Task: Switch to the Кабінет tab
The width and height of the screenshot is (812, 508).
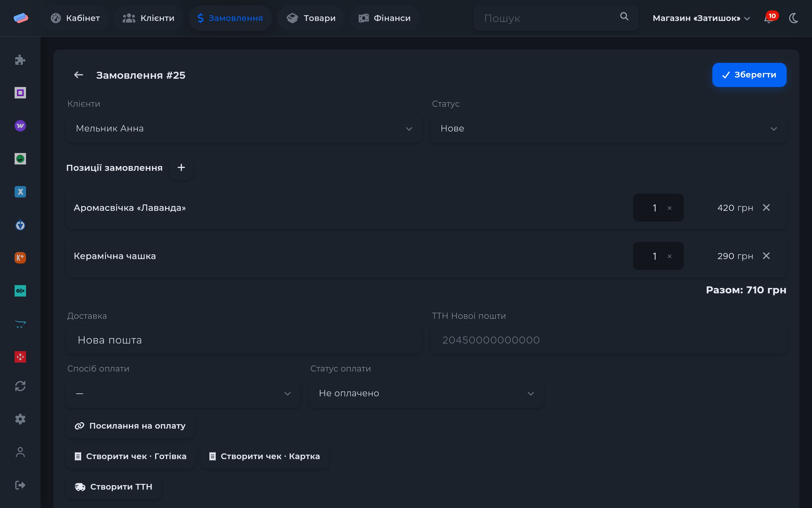Action: (x=75, y=18)
